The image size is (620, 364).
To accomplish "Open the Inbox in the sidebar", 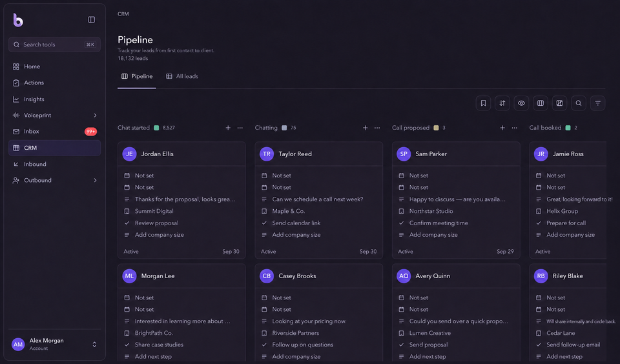I will [54, 132].
